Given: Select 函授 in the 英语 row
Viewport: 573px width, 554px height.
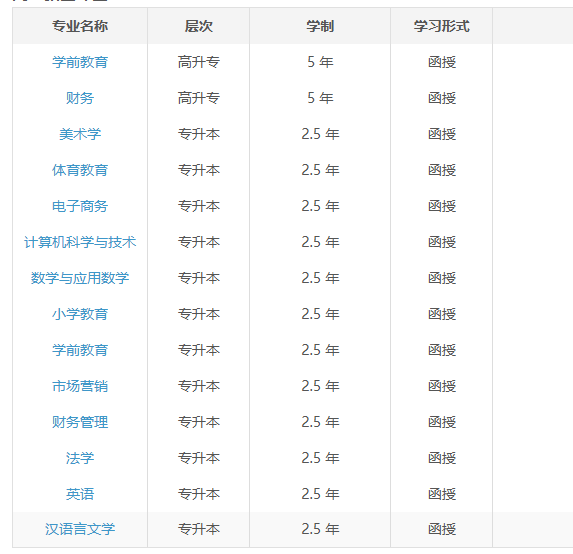Looking at the screenshot, I should click(x=442, y=494).
